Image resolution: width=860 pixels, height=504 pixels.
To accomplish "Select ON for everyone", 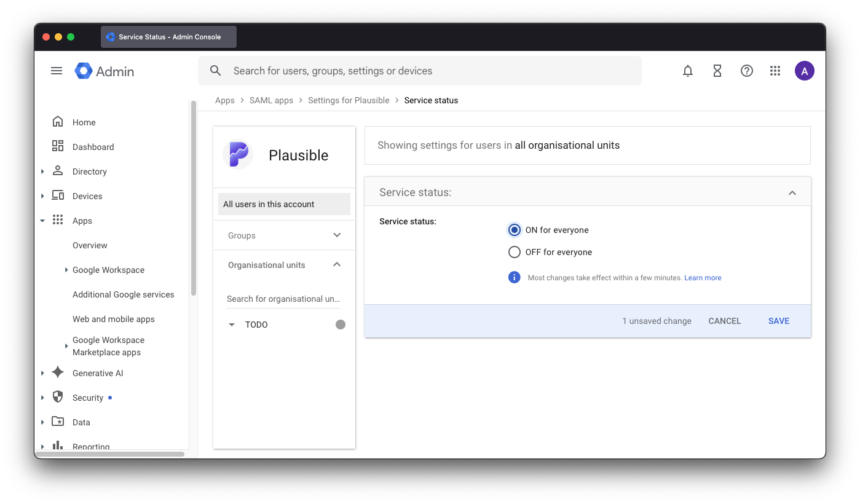I will coord(514,229).
